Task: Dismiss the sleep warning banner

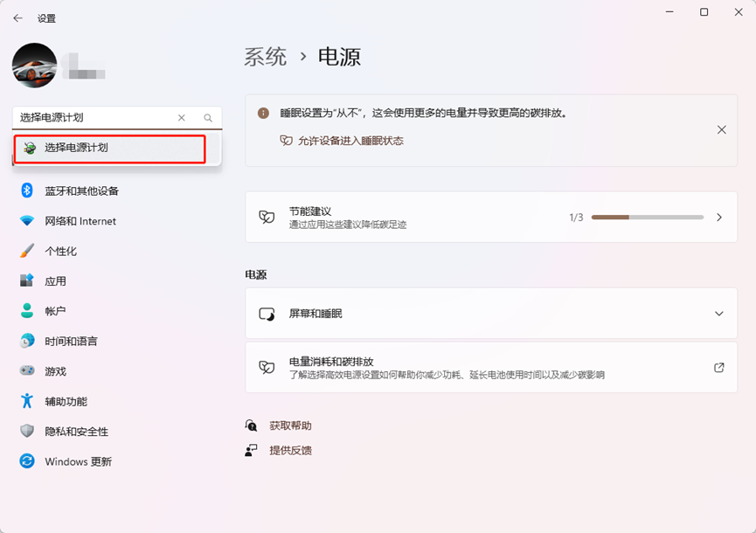Action: (722, 129)
